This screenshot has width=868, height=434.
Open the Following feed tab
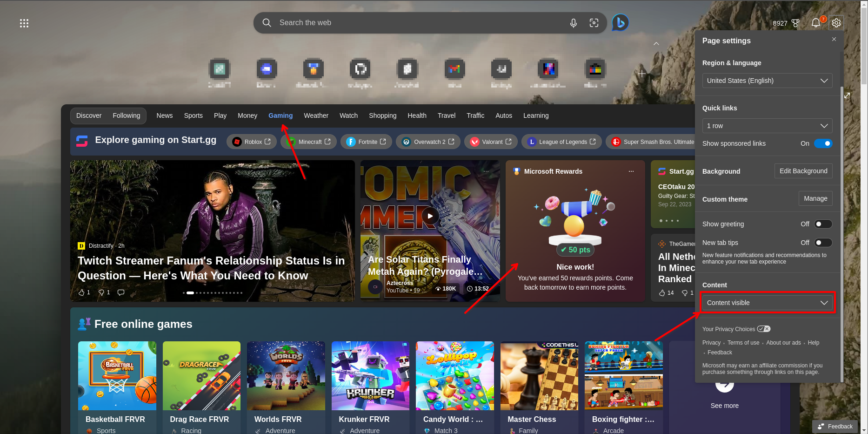[x=126, y=115]
